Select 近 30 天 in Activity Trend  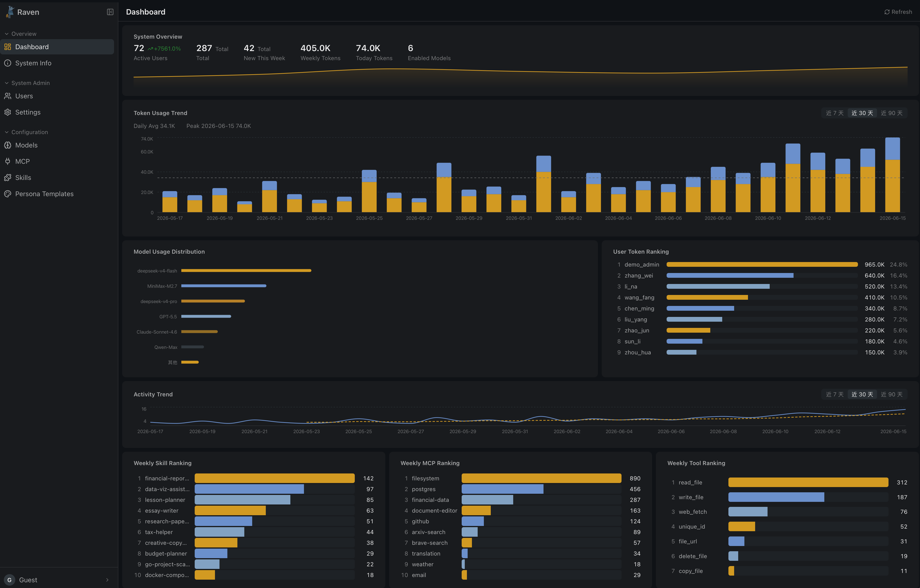pos(862,394)
